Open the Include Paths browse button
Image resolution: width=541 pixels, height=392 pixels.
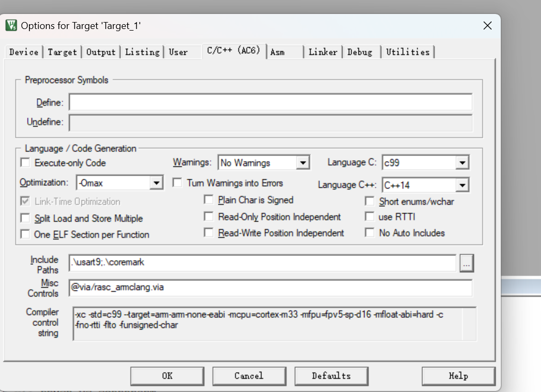466,263
